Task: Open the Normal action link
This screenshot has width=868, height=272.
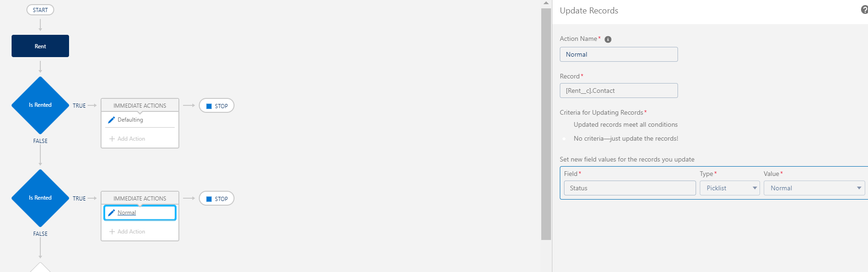Action: tap(127, 213)
